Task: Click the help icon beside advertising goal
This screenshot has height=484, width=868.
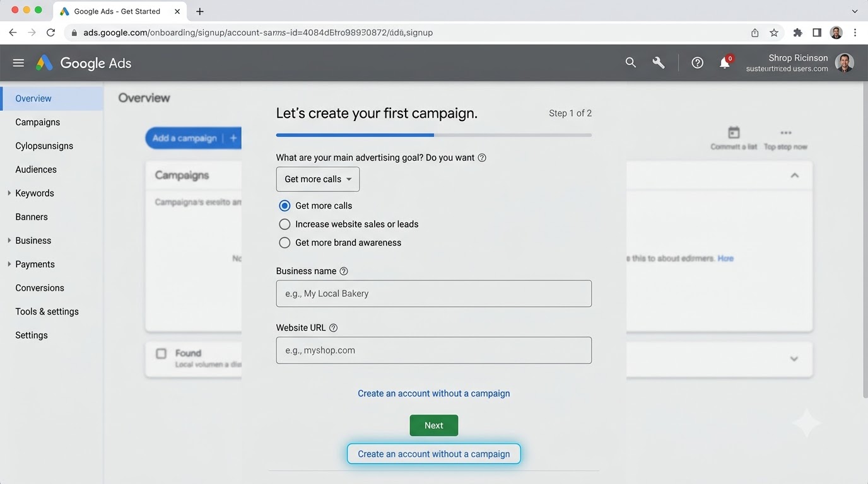Action: pyautogui.click(x=482, y=158)
